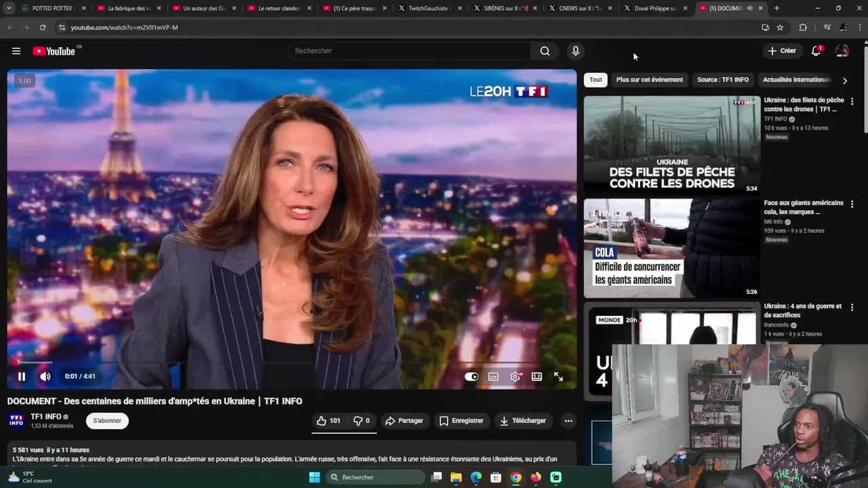The height and width of the screenshot is (488, 868).
Task: Enter fullscreen mode in the player
Action: tap(558, 377)
